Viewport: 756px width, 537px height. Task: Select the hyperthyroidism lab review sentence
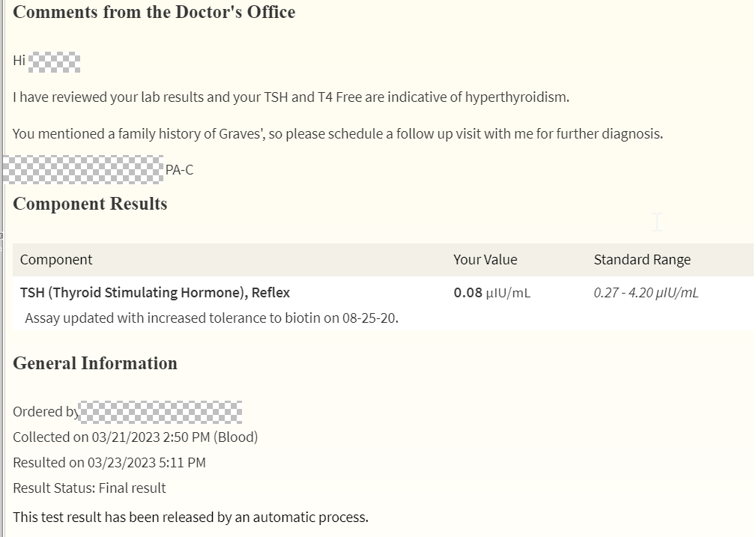pyautogui.click(x=291, y=97)
